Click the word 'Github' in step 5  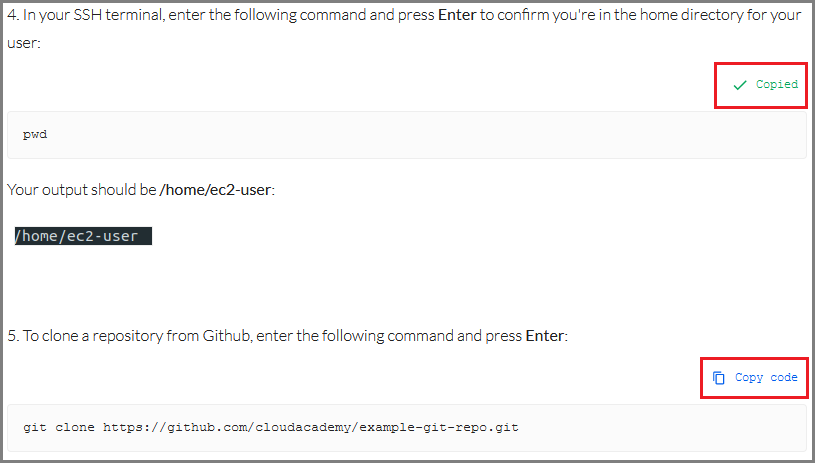pos(226,336)
